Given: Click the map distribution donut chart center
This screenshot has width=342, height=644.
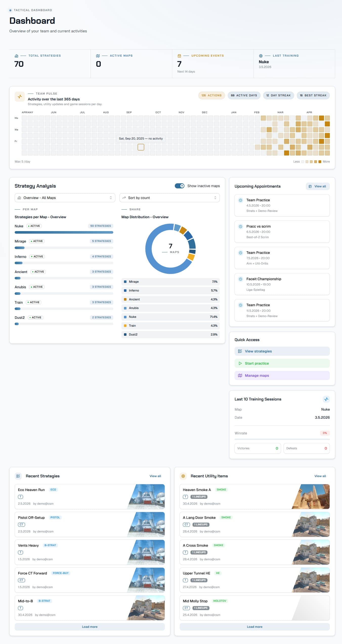Looking at the screenshot, I should pyautogui.click(x=170, y=249).
